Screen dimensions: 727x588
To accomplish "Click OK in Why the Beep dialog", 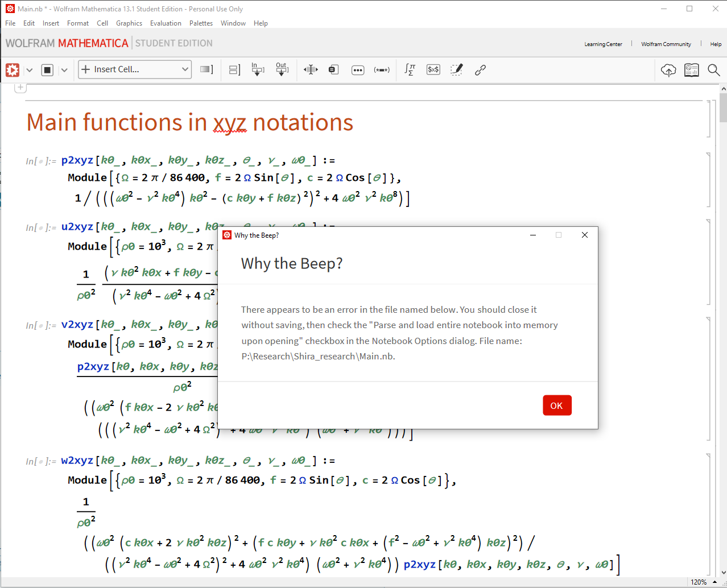I will [x=557, y=405].
